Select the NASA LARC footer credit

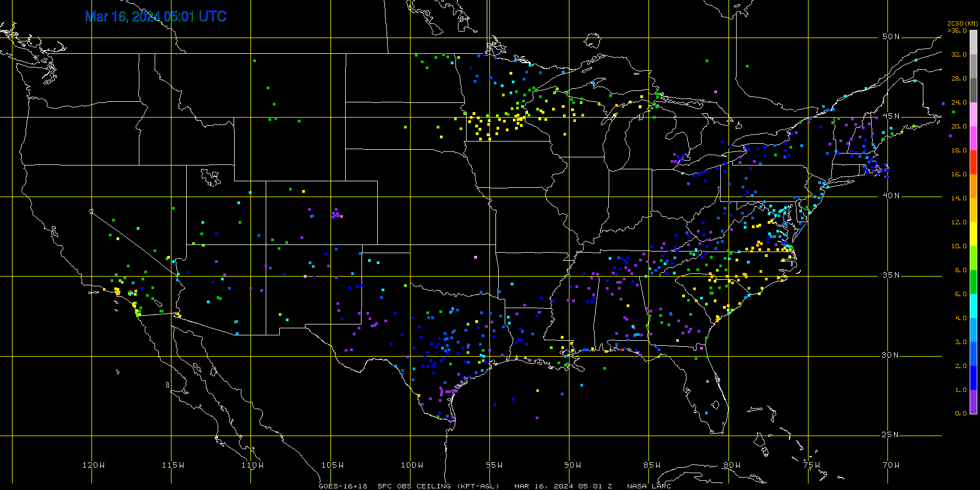[x=649, y=486]
